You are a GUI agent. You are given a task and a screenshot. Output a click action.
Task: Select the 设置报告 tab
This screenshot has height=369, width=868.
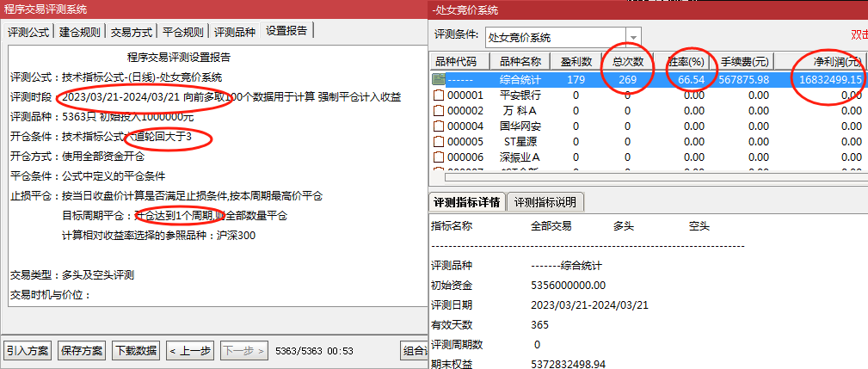(x=286, y=30)
